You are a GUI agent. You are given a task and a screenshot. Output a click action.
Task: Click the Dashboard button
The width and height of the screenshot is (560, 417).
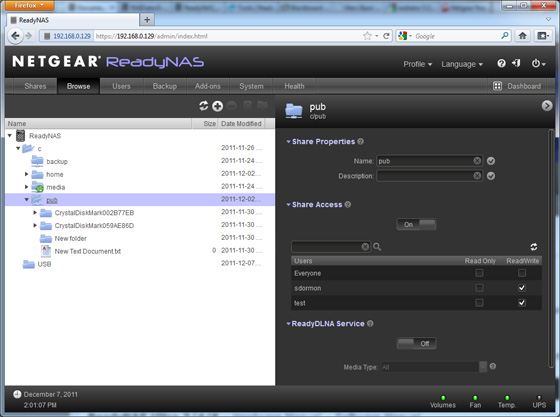[517, 86]
